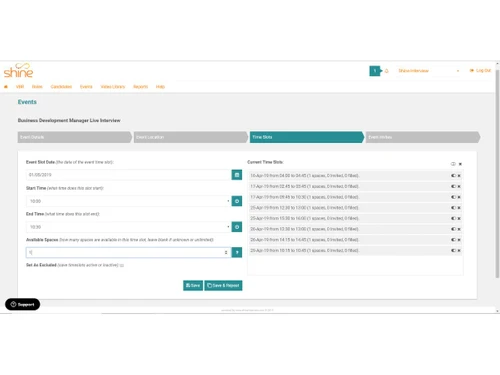Image resolution: width=500 pixels, height=375 pixels.
Task: Open the Roles menu
Action: tap(37, 87)
